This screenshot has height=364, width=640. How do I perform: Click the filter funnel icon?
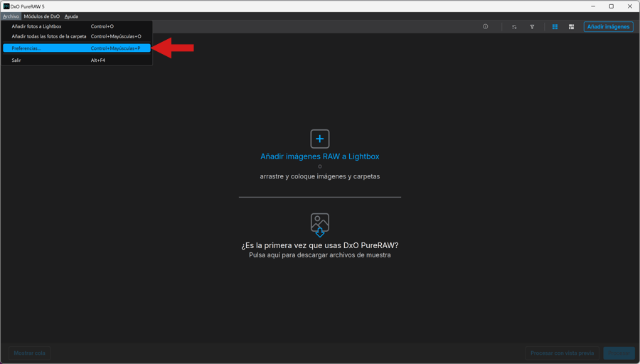pyautogui.click(x=532, y=26)
